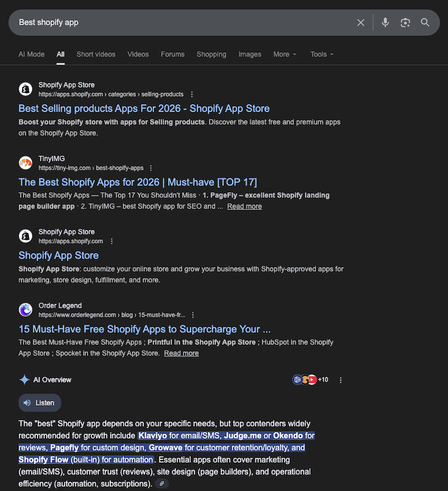Activate voice search with the microphone icon
The height and width of the screenshot is (491, 448).
pos(385,22)
